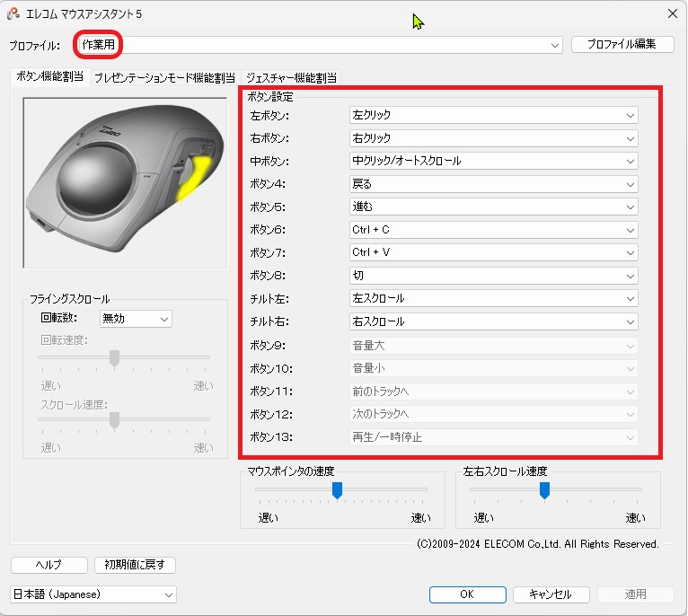Open the ボタン4 dropdown set to 戻る
Screen dimensions: 688x616
[x=494, y=184]
